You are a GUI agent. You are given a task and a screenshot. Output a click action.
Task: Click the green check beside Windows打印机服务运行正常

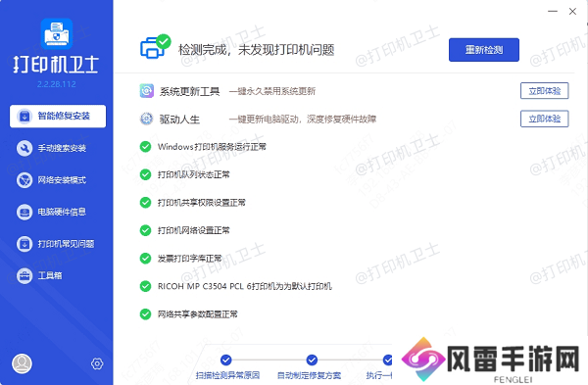coord(145,147)
